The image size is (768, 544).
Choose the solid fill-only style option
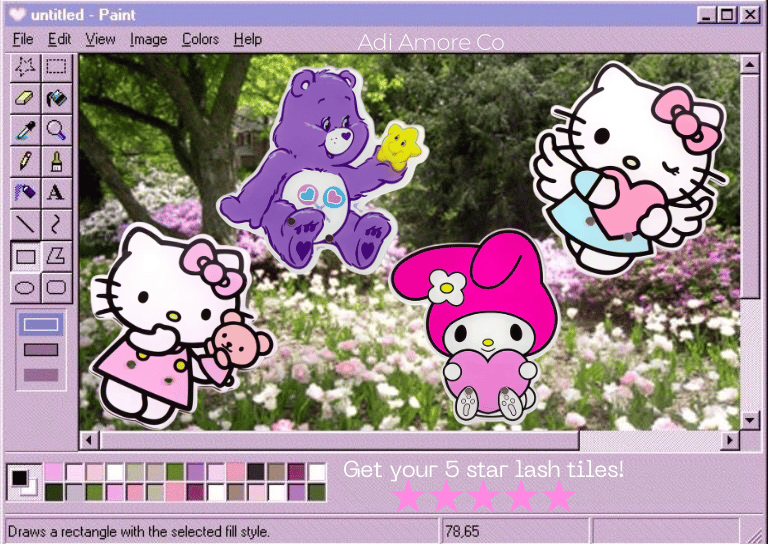pos(41,374)
